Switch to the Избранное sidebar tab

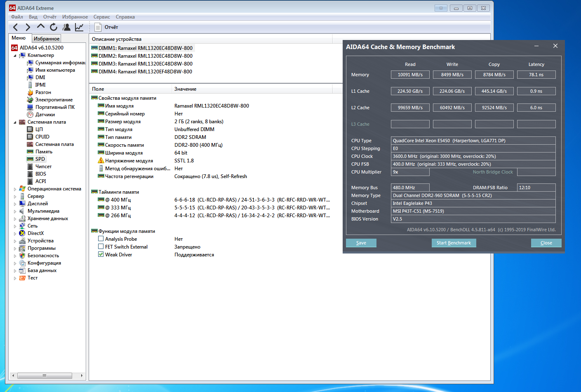point(47,39)
